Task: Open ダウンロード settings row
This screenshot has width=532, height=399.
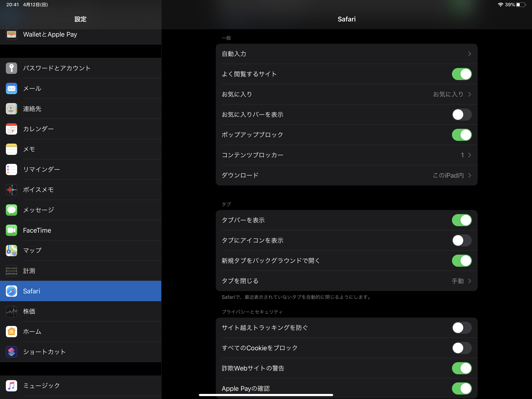Action: click(x=347, y=175)
